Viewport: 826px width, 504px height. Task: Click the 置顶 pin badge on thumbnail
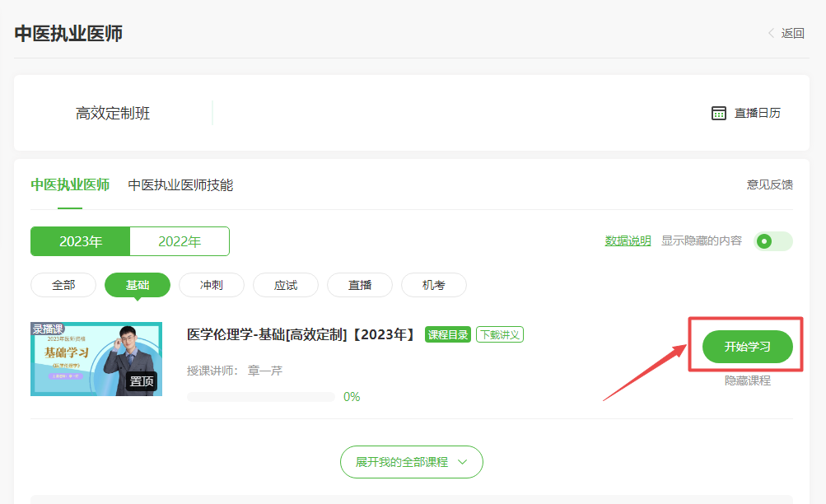[x=142, y=381]
